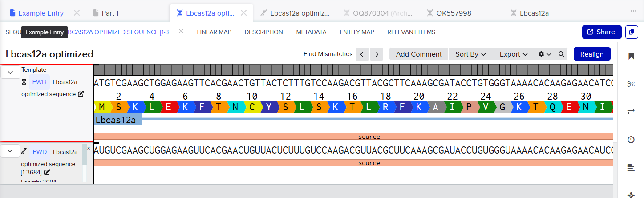Click the Share button
The image size is (644, 198).
click(602, 32)
